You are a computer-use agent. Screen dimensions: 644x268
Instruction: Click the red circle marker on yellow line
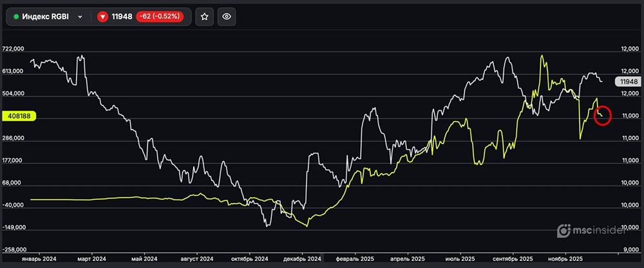click(x=601, y=115)
